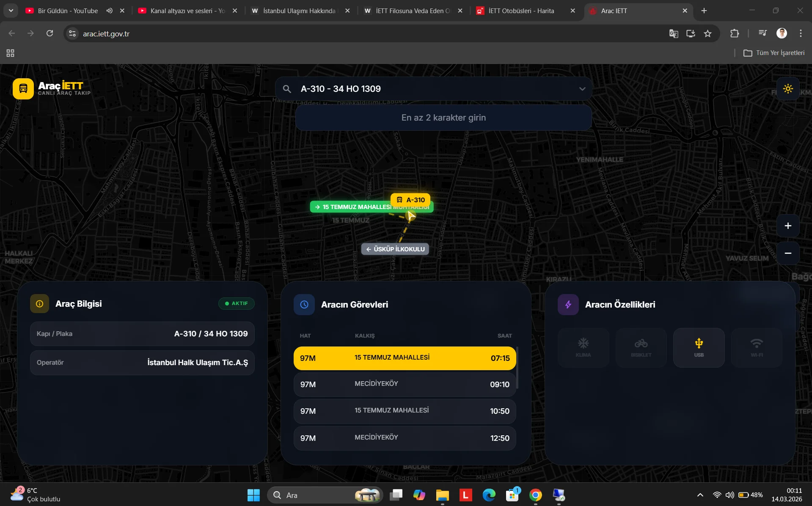Mute the YouTube tab audio icon
This screenshot has width=812, height=506.
[109, 11]
